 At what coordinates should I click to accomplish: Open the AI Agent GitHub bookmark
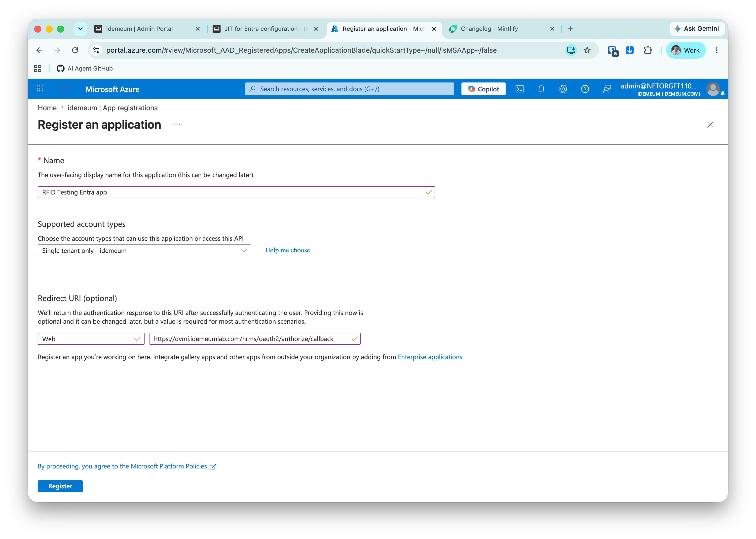(x=85, y=68)
